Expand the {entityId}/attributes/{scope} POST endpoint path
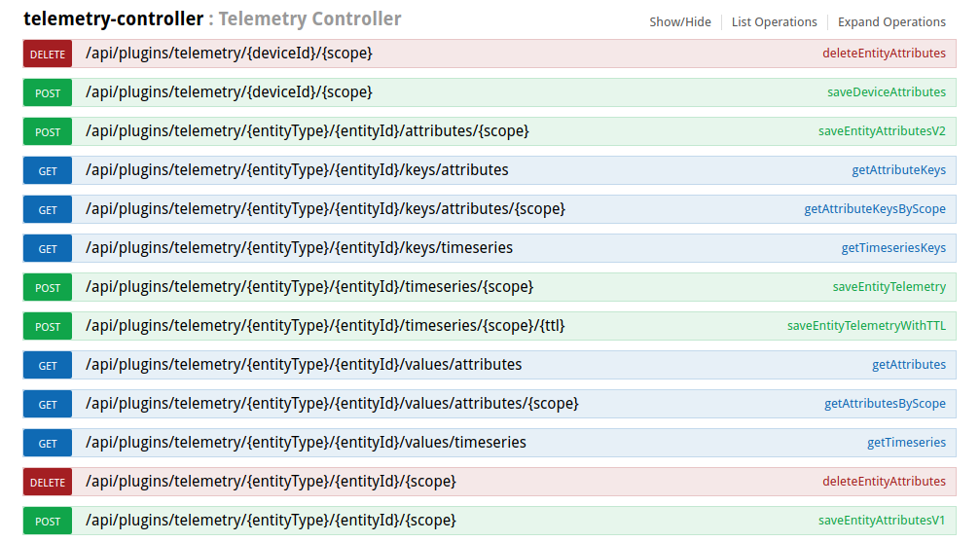 pyautogui.click(x=308, y=131)
